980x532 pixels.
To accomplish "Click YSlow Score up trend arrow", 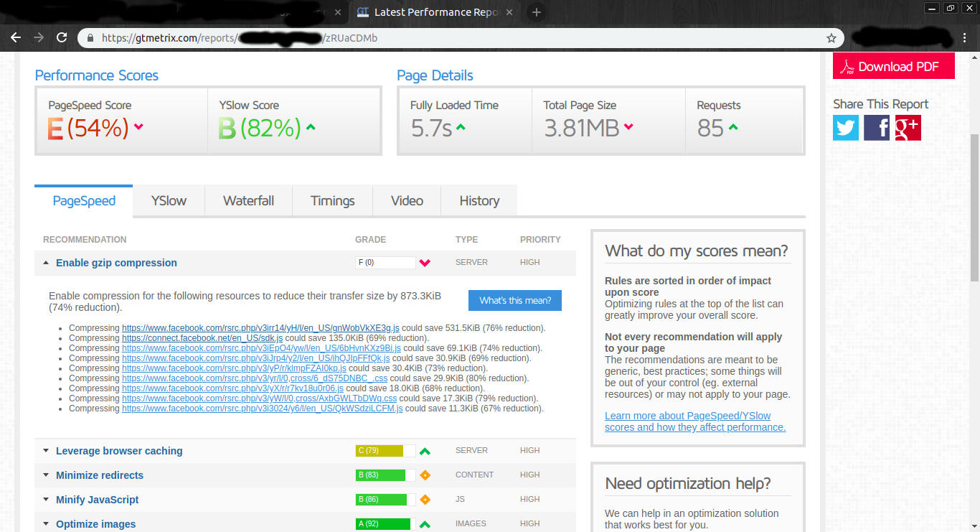I will tap(311, 127).
